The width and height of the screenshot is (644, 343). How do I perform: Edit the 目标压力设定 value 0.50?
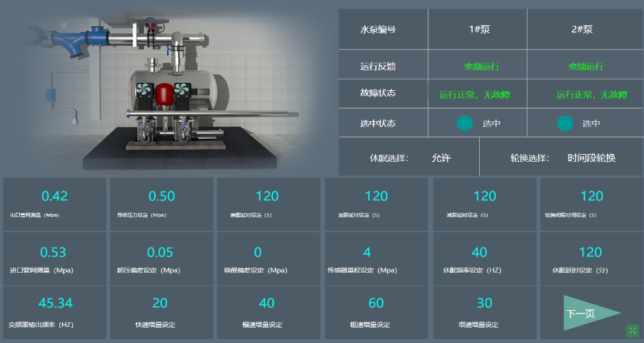162,196
